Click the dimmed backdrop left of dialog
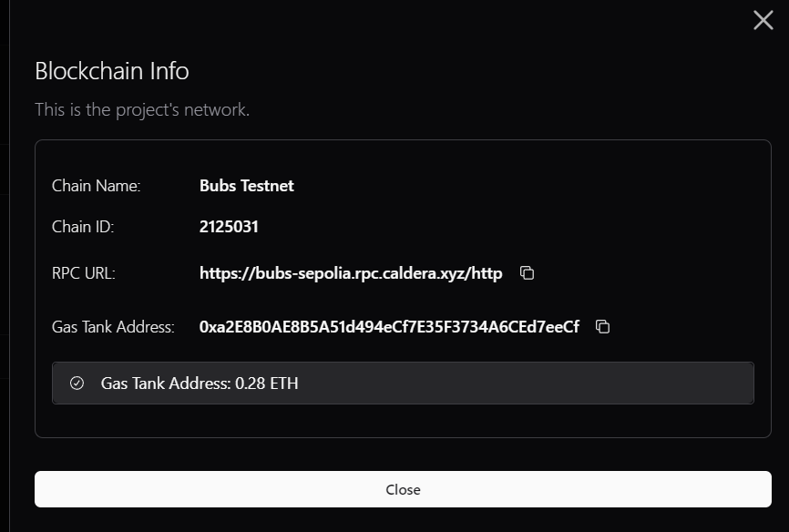 click(x=5, y=273)
